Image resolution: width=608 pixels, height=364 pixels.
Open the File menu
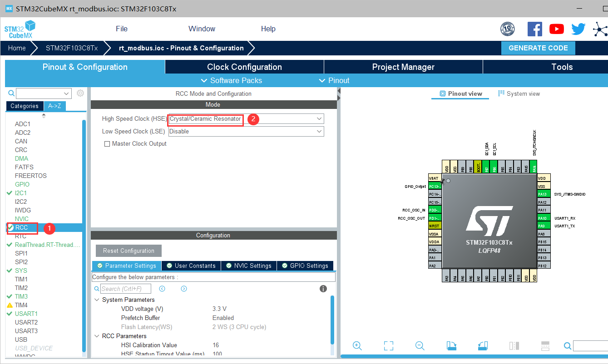click(122, 29)
